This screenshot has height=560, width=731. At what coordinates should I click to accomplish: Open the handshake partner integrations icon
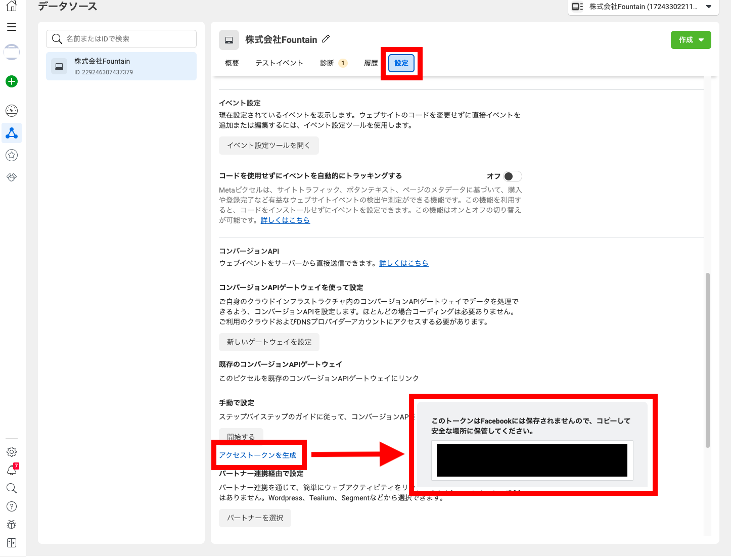[12, 177]
